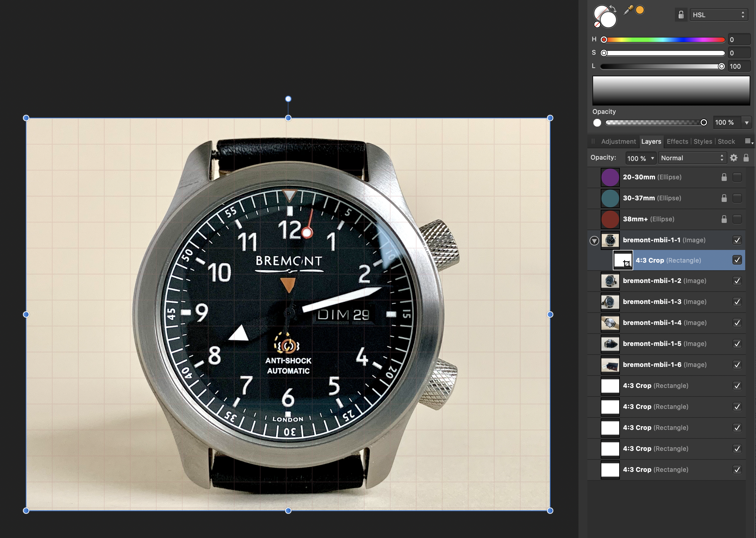Hide the bremont-mbii-1-4 layer
The width and height of the screenshot is (756, 538).
click(737, 323)
